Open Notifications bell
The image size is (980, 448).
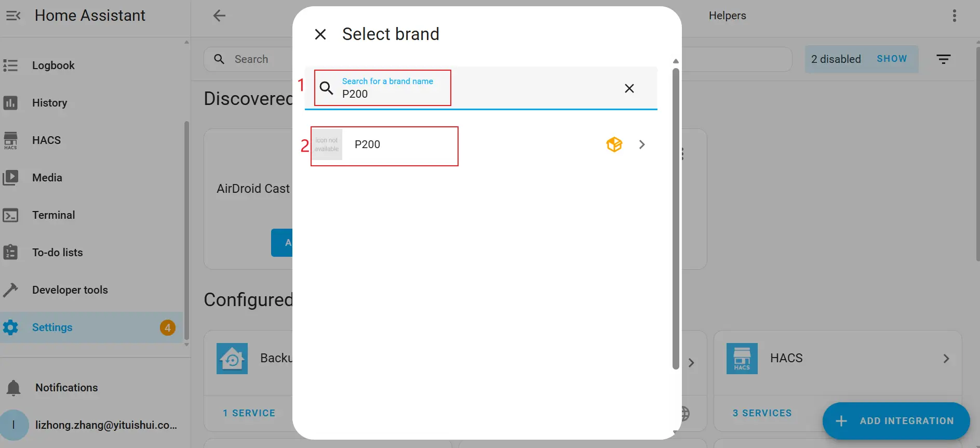pos(14,388)
